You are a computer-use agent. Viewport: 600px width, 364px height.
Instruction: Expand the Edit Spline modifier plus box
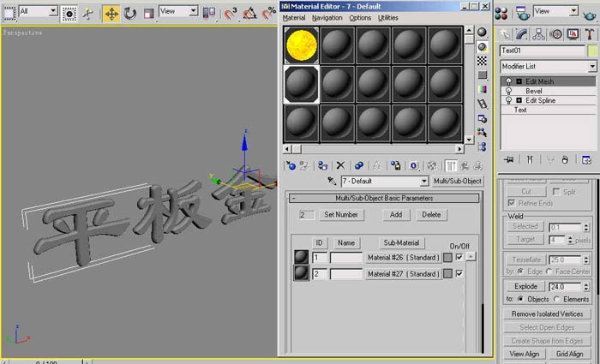(519, 100)
